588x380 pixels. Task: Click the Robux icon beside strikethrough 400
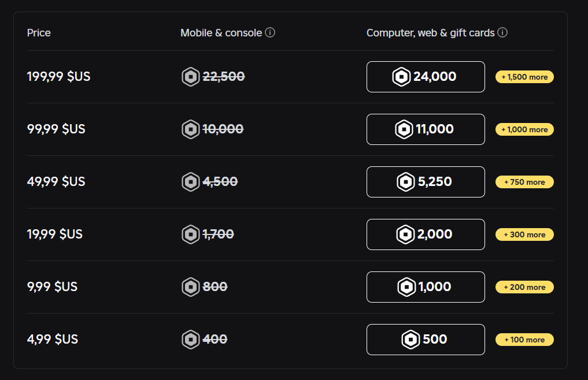191,340
